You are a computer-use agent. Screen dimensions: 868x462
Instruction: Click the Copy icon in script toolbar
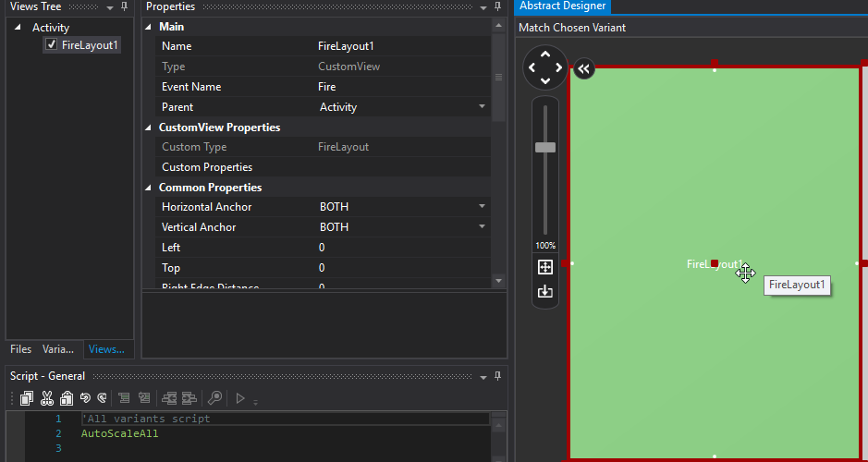tap(27, 398)
